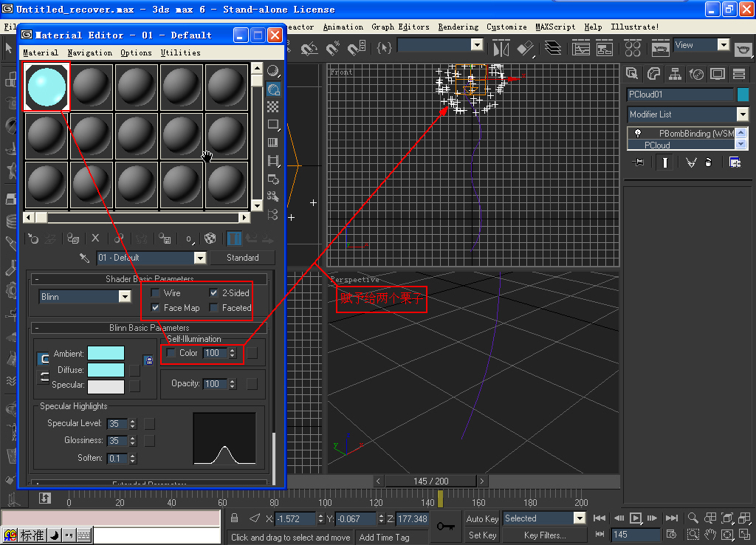The height and width of the screenshot is (545, 756).
Task: Click the Make Preview film strip icon
Action: 273,160
